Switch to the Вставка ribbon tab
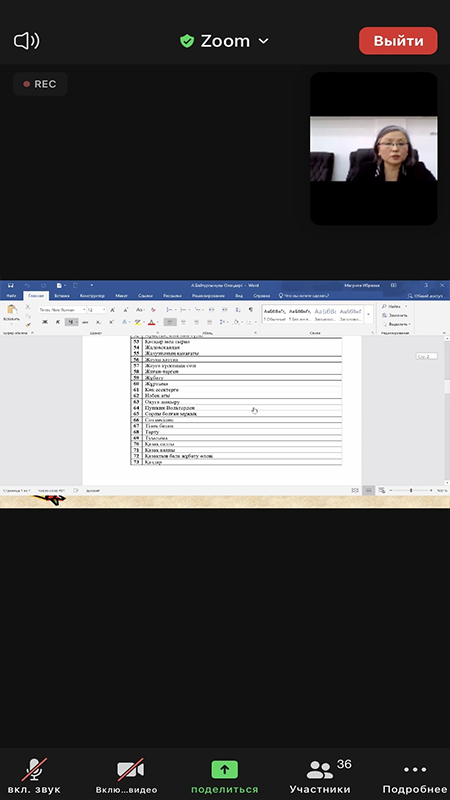Image resolution: width=450 pixels, height=800 pixels. 62,295
